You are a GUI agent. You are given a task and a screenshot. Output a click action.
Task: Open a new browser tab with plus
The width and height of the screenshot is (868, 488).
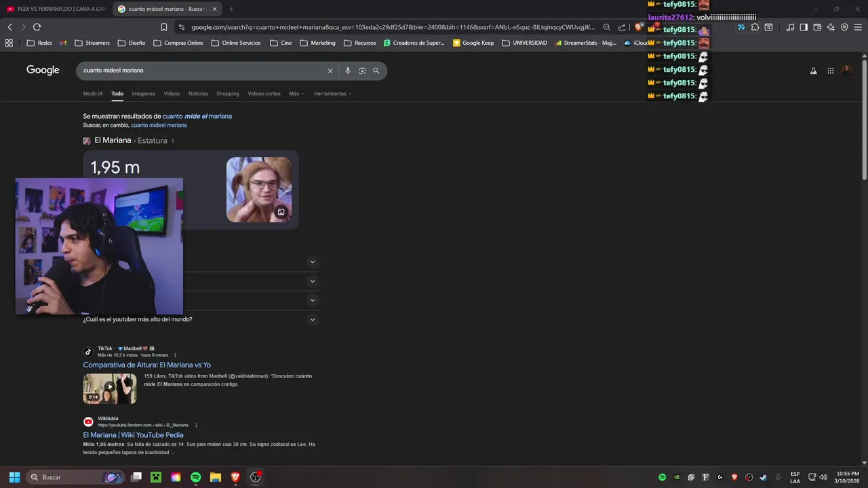tap(231, 9)
